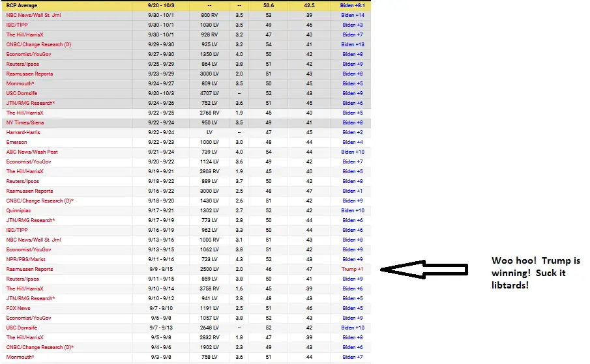Select the 1191 LV sample cell
Screen dimensions: 590x364
click(209, 308)
